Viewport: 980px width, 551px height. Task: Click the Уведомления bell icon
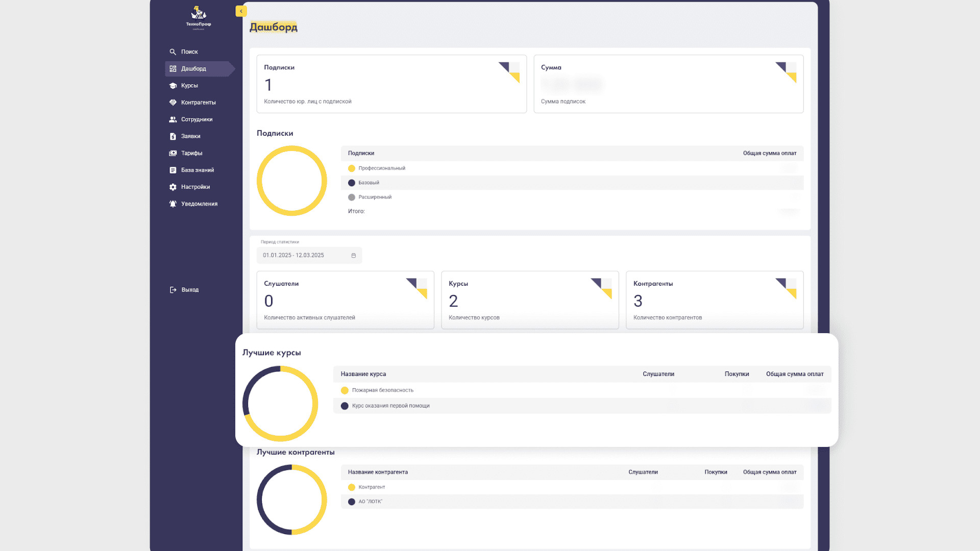click(173, 204)
